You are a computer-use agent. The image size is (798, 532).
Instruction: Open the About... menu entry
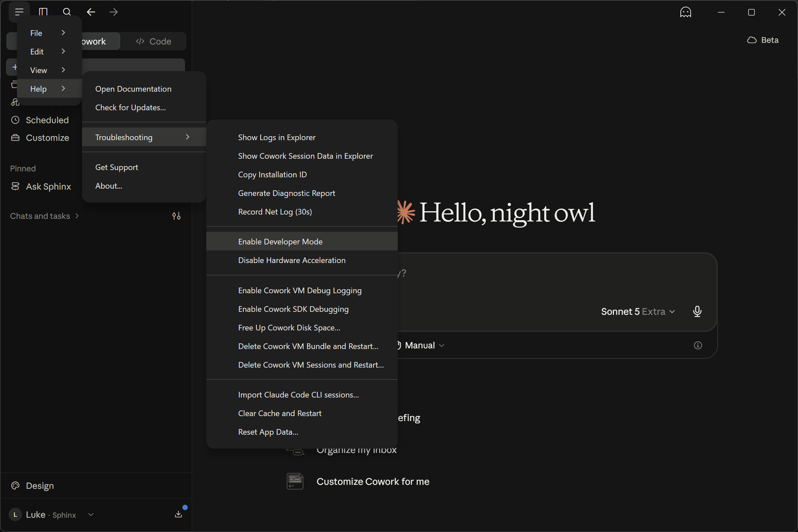pos(144,186)
